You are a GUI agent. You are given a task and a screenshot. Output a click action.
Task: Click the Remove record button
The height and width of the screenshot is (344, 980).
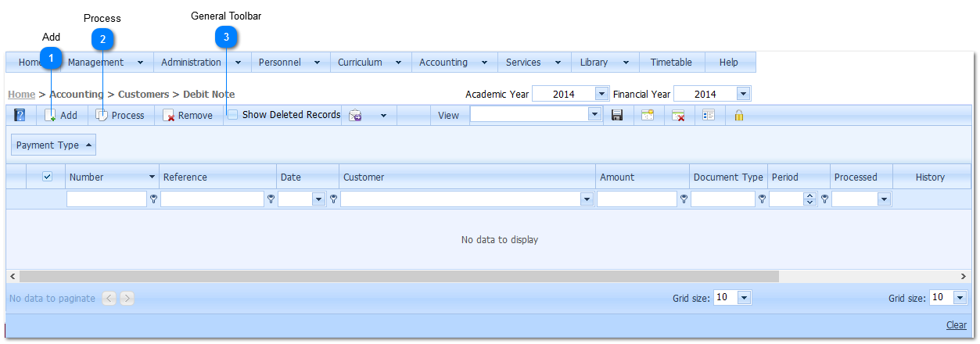tap(188, 115)
